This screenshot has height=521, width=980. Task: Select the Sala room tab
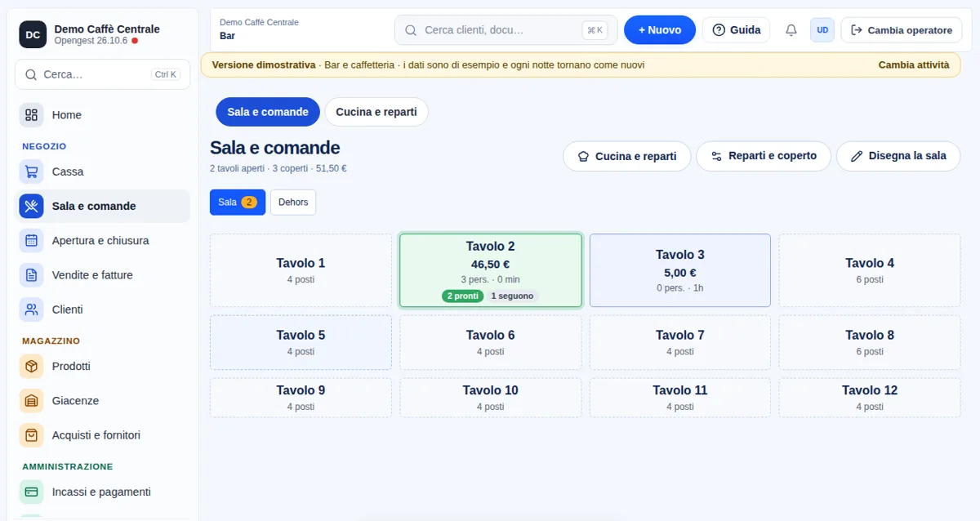click(x=238, y=203)
